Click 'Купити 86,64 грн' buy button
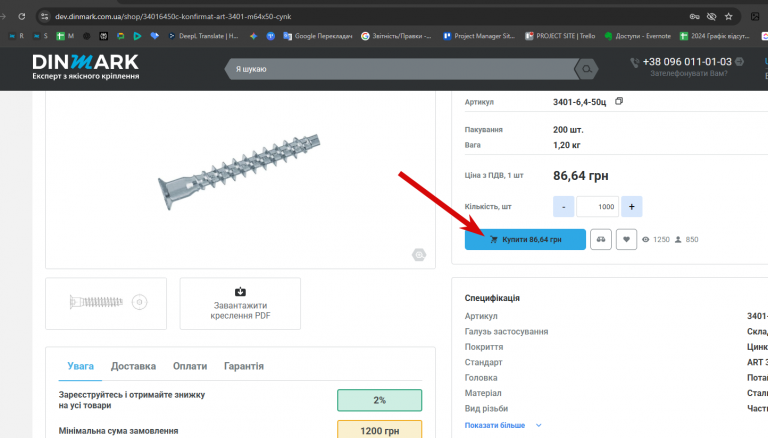 (x=525, y=239)
